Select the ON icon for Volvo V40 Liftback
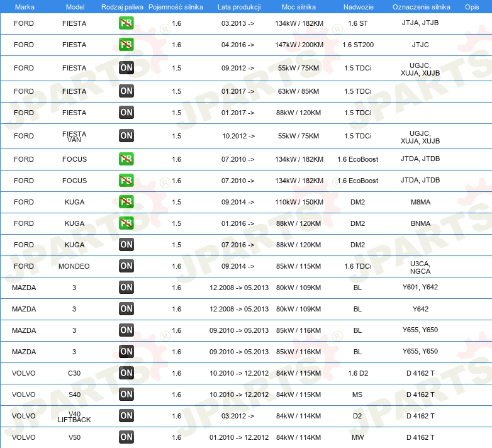492x448 pixels. pos(126,416)
